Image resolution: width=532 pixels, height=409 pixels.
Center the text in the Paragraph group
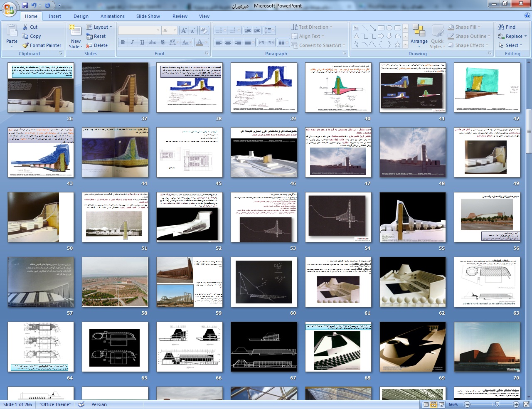(228, 42)
